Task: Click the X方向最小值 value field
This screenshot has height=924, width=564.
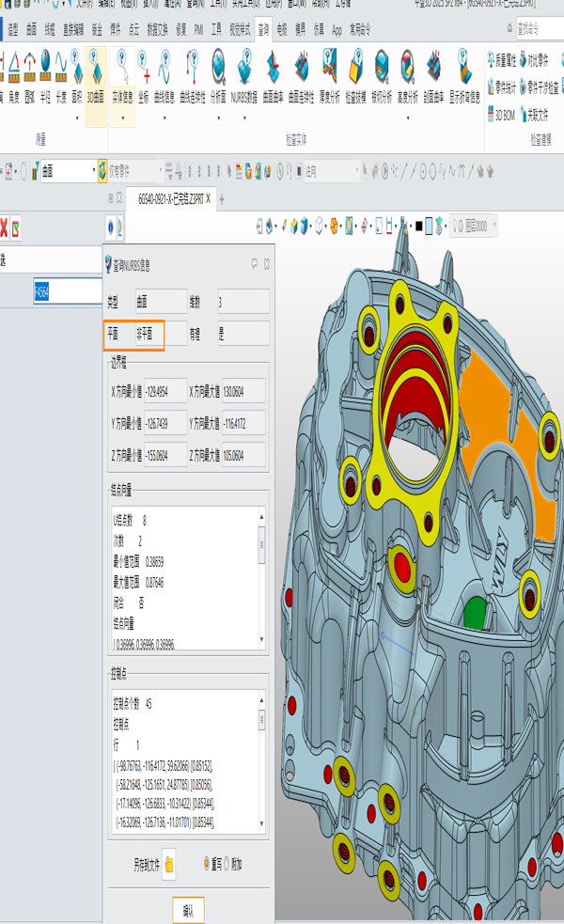Action: (165, 391)
